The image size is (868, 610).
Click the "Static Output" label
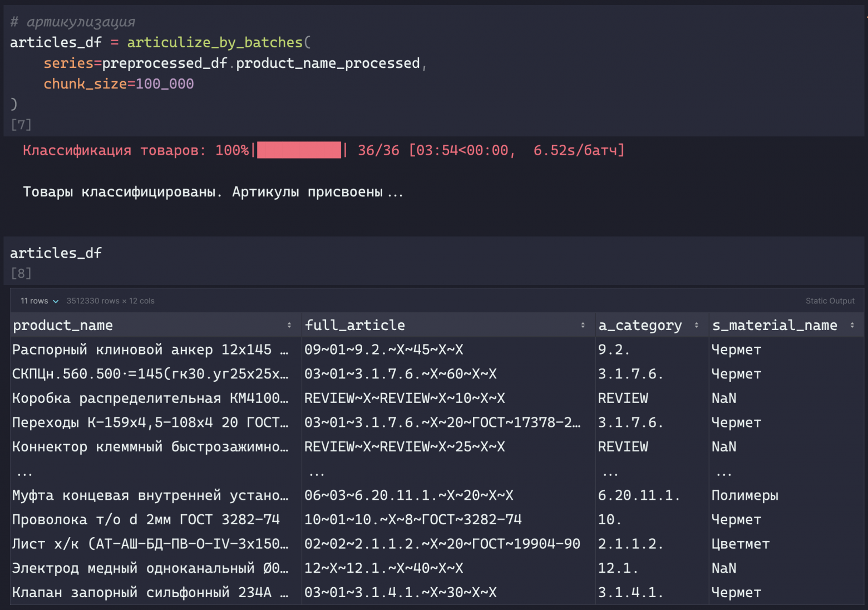pyautogui.click(x=830, y=301)
